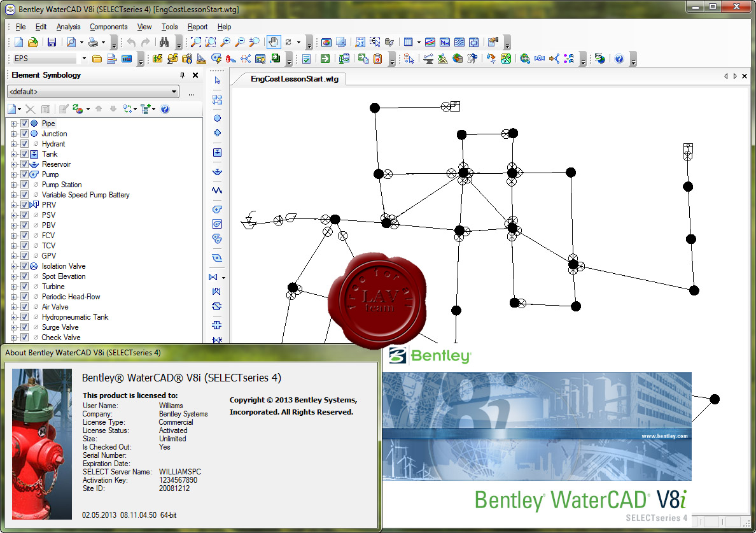Click the Graphs line chart icon
Viewport: 756px width, 533px height.
pos(430,43)
